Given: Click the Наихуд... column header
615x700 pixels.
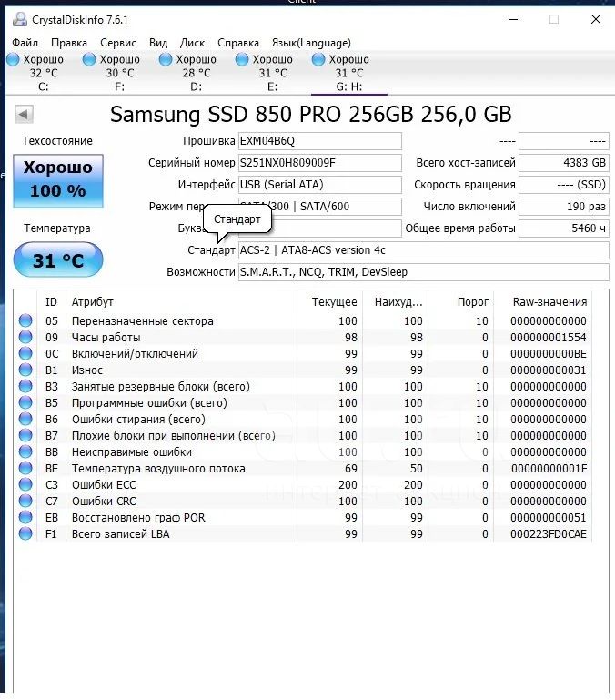Looking at the screenshot, I should click(396, 302).
